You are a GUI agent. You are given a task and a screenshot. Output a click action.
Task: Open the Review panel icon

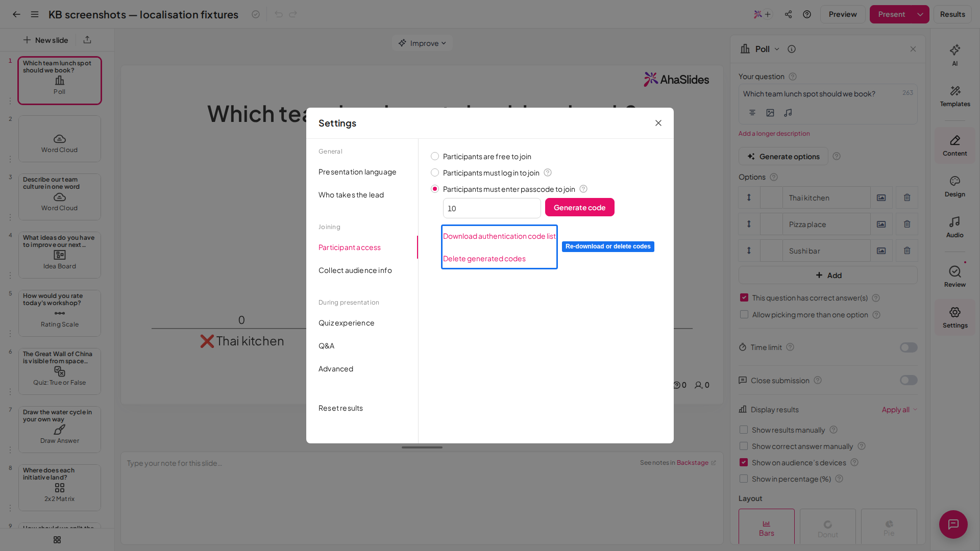point(955,277)
